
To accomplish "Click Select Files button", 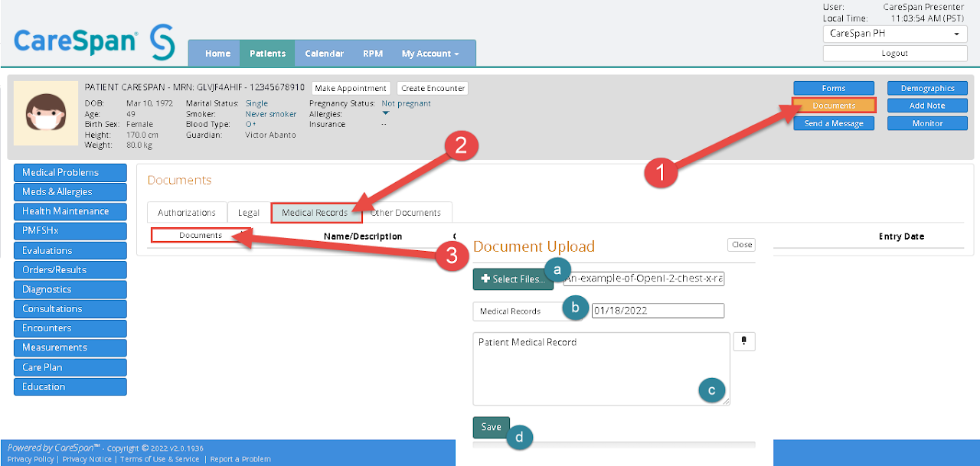I will point(513,279).
